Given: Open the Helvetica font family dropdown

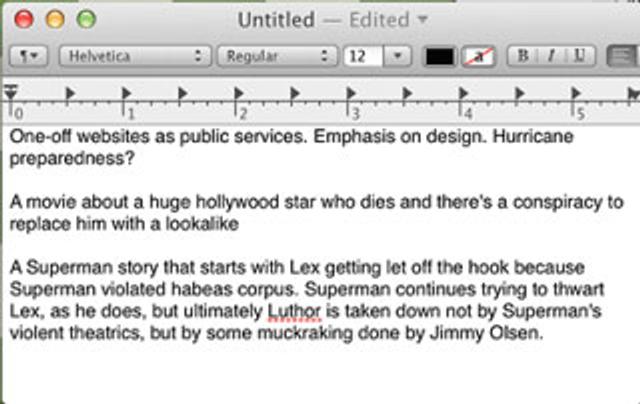Looking at the screenshot, I should pyautogui.click(x=135, y=56).
